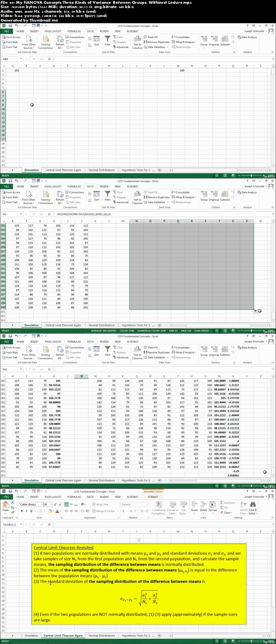Open Find & Select binoculars menu
Screen dimensions: 276x644
[253, 508]
